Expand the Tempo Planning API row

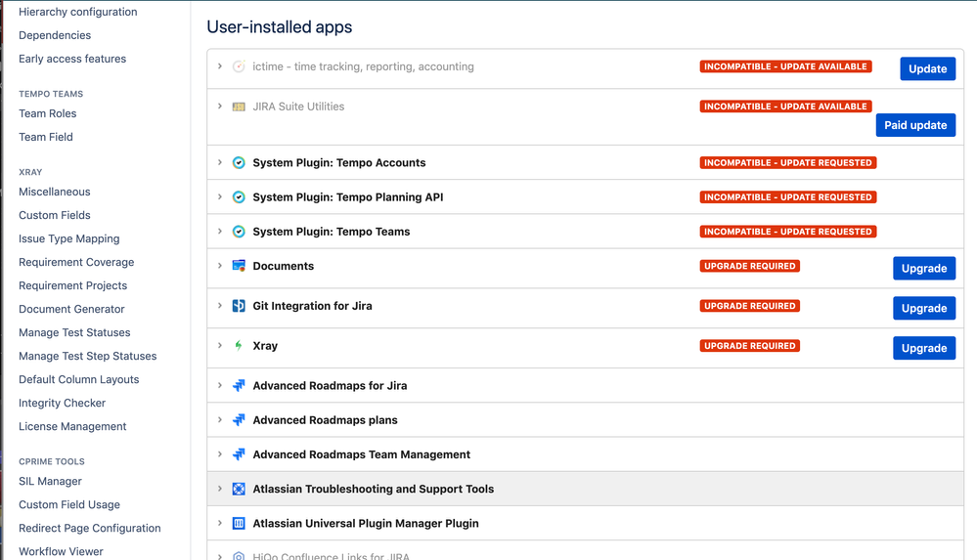(x=220, y=196)
